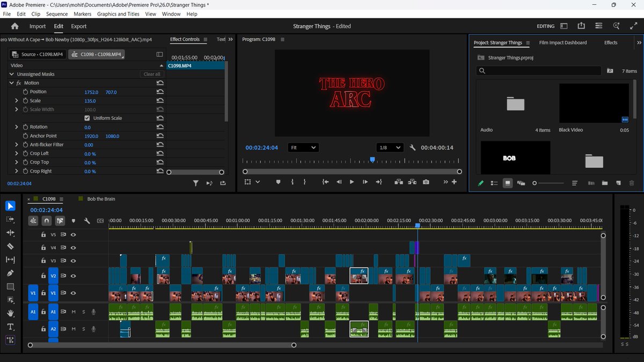The height and width of the screenshot is (362, 644).
Task: Open the 1/8 playback resolution dropdown
Action: [x=390, y=147]
